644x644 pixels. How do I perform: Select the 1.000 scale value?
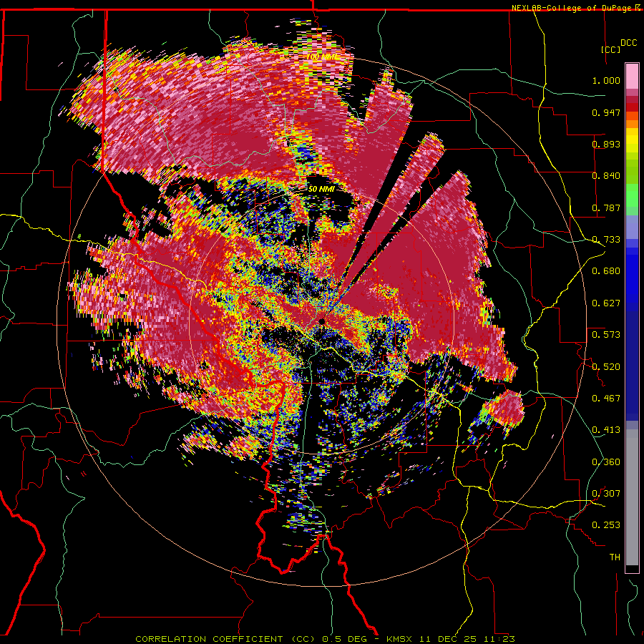tap(606, 80)
